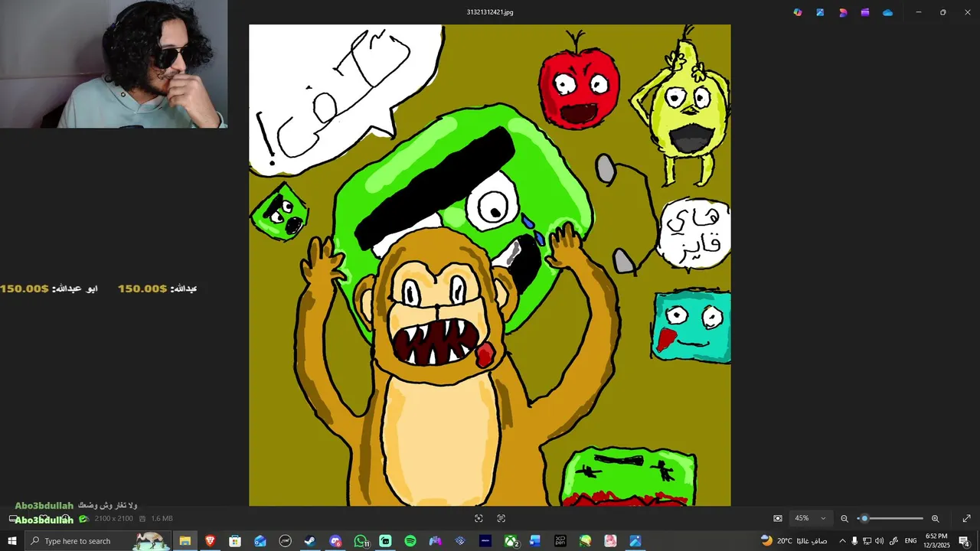The height and width of the screenshot is (551, 980).
Task: Click the zoom in magnifier icon
Action: point(935,518)
